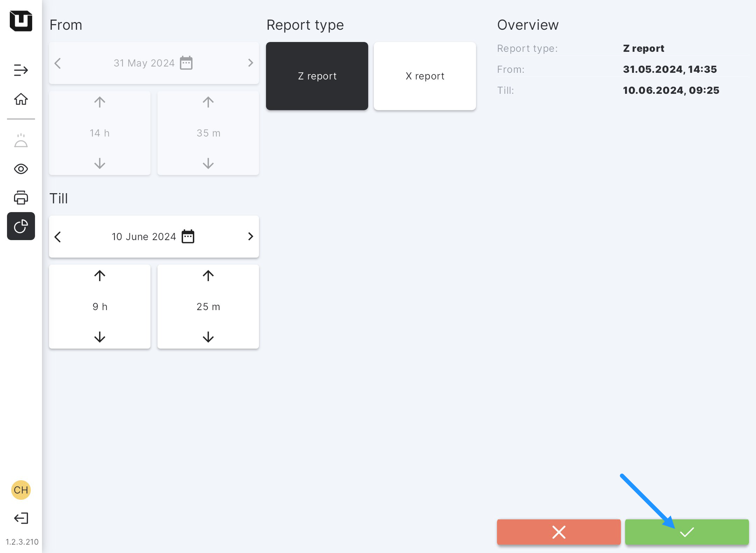This screenshot has width=756, height=553.
Task: Increase the Till hour value
Action: [100, 276]
